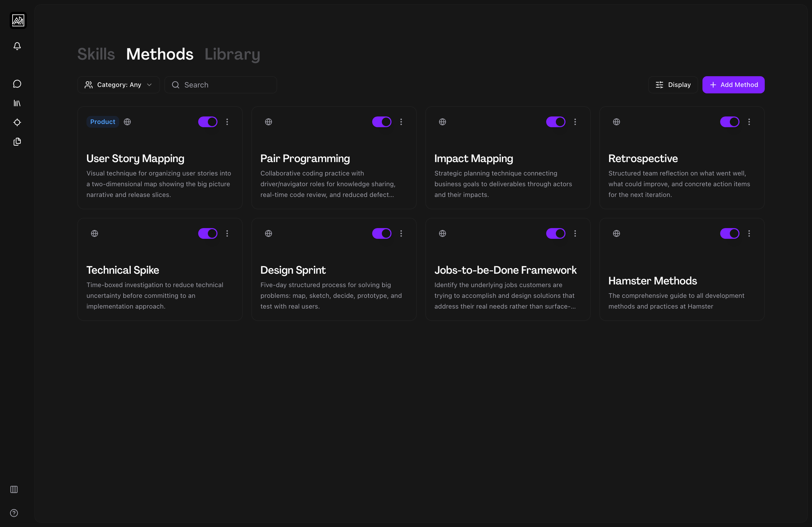Image resolution: width=812 pixels, height=527 pixels.
Task: Switch to the Library tab
Action: [x=232, y=54]
